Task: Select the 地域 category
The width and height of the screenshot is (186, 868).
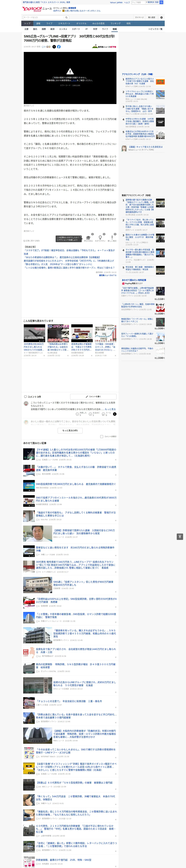Action: pos(114,29)
